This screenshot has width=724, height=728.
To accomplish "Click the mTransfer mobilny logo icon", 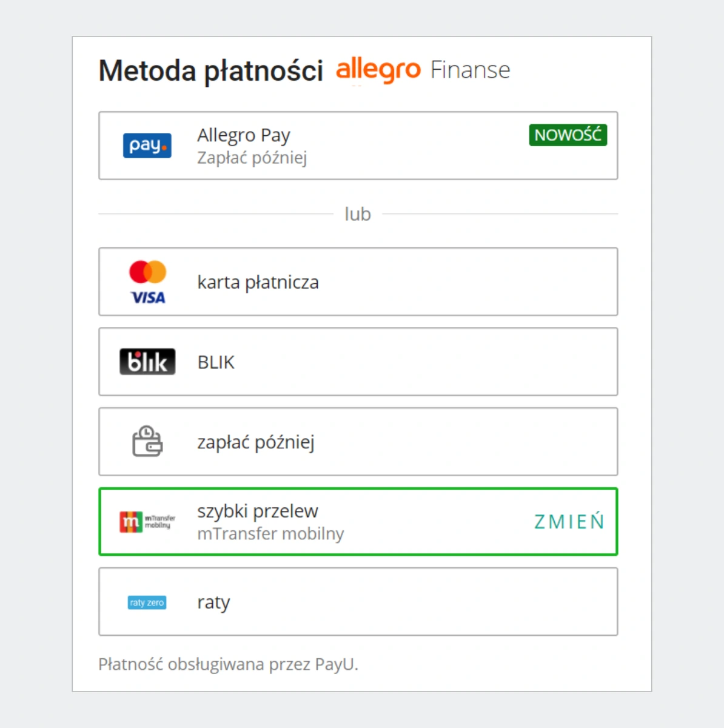I will point(147,522).
